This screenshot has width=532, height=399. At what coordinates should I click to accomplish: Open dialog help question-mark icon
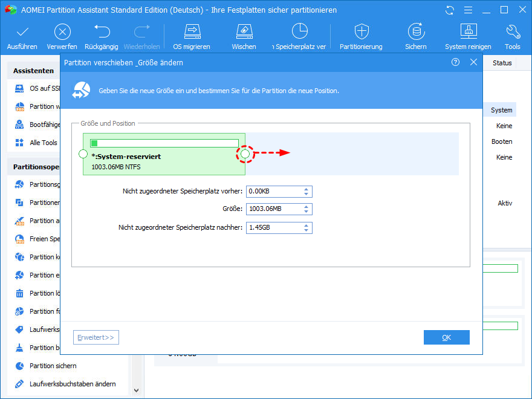pos(455,62)
